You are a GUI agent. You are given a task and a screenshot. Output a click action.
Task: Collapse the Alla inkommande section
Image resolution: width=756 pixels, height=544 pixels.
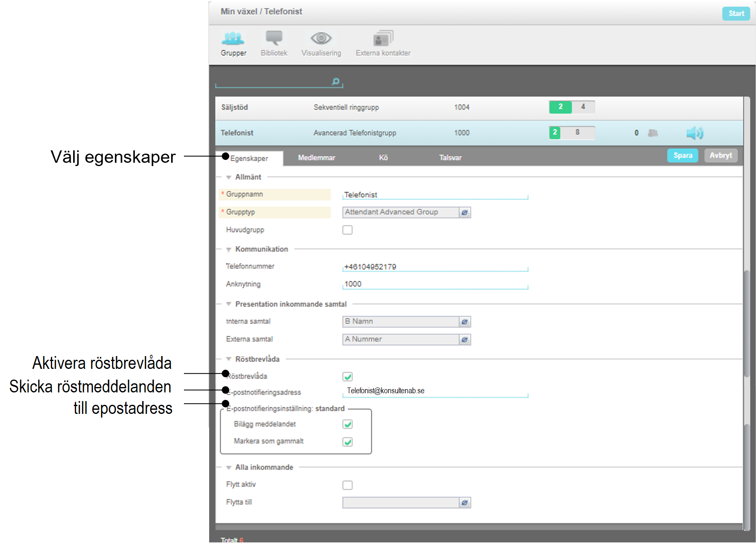tap(229, 468)
